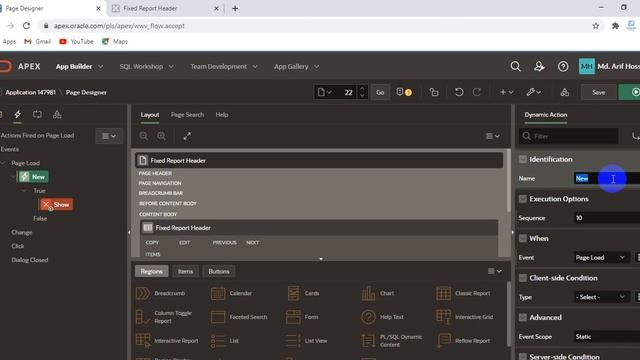Collapse the Advanced section
The image size is (640, 360).
coord(522,317)
